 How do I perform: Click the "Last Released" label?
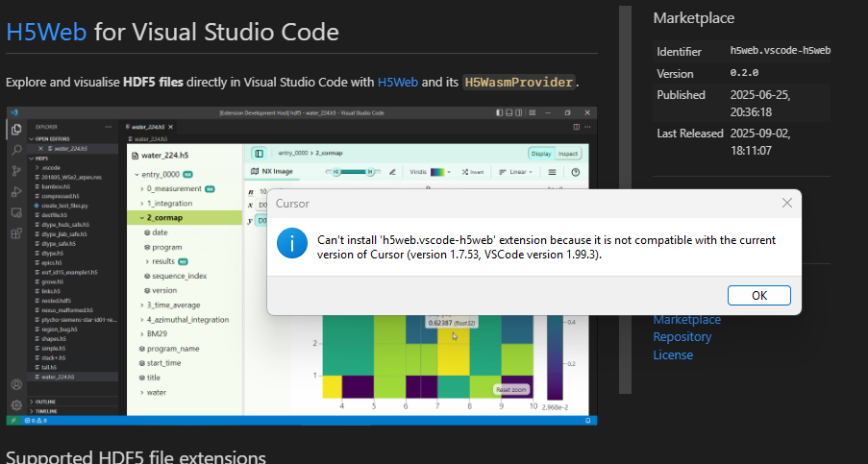690,134
